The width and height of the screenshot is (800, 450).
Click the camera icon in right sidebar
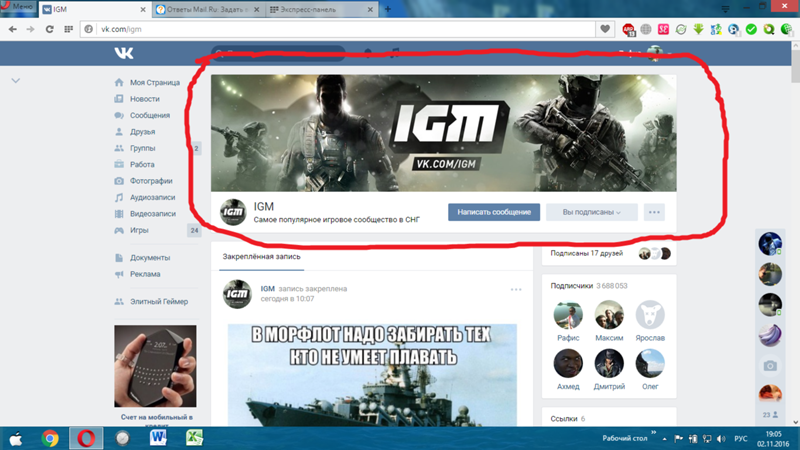tap(770, 366)
